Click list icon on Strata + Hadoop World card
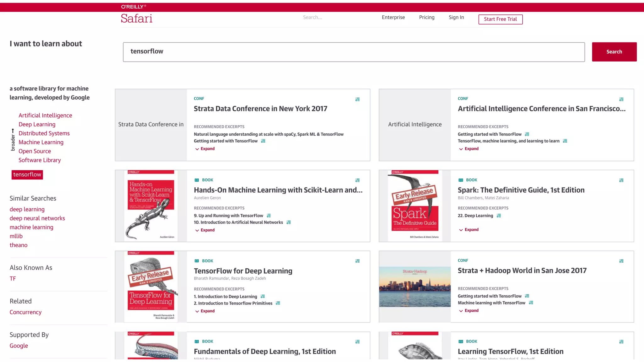Image resolution: width=644 pixels, height=362 pixels. (x=621, y=261)
